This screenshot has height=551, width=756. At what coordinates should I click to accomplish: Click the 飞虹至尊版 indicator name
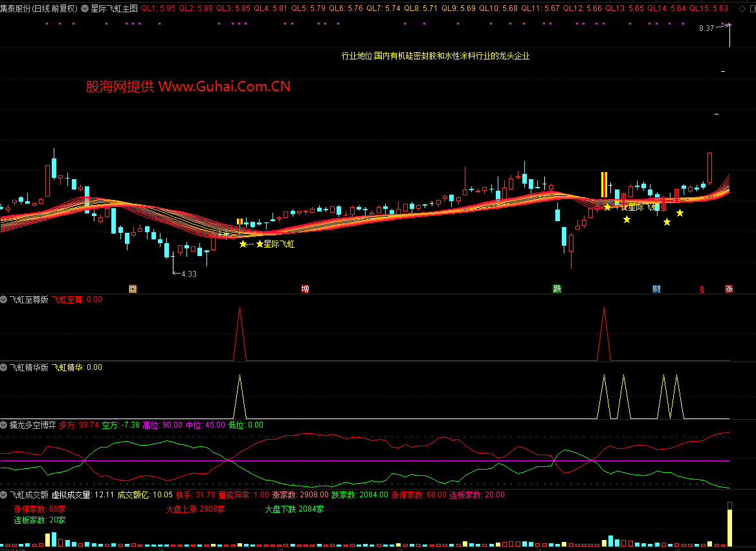[x=29, y=299]
